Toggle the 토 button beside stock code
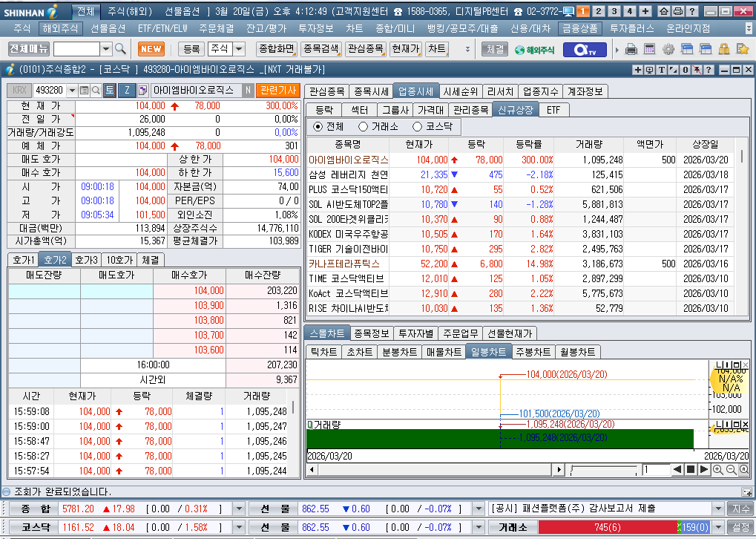Viewport: 756px width, 539px height. [x=110, y=91]
